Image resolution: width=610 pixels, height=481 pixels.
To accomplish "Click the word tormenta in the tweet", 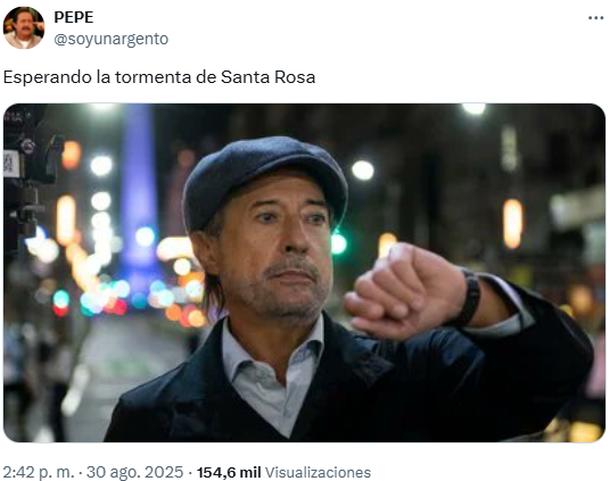I will 153,77.
